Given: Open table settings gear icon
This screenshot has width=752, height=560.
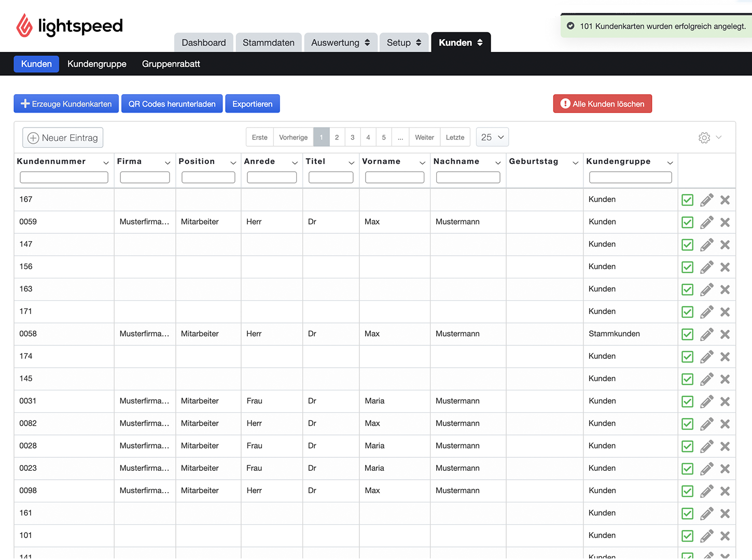Looking at the screenshot, I should click(x=704, y=137).
